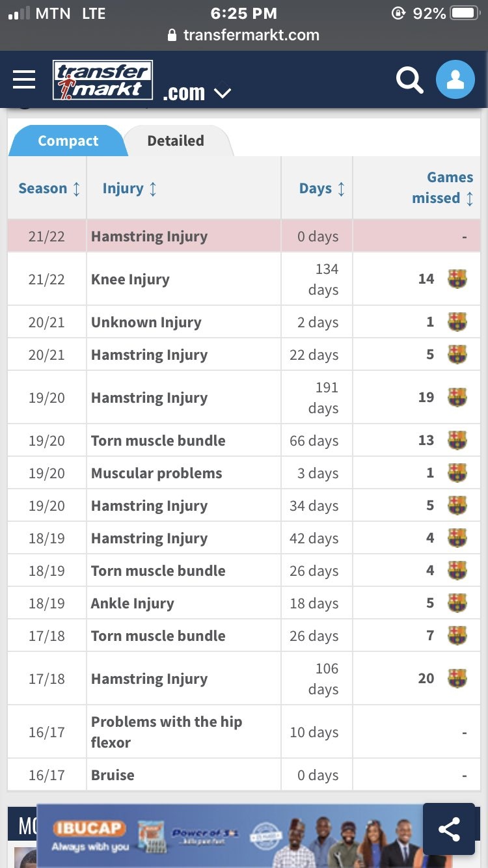Tap Barcelona crest in Knee Injury row
The image size is (488, 868).
tap(457, 279)
